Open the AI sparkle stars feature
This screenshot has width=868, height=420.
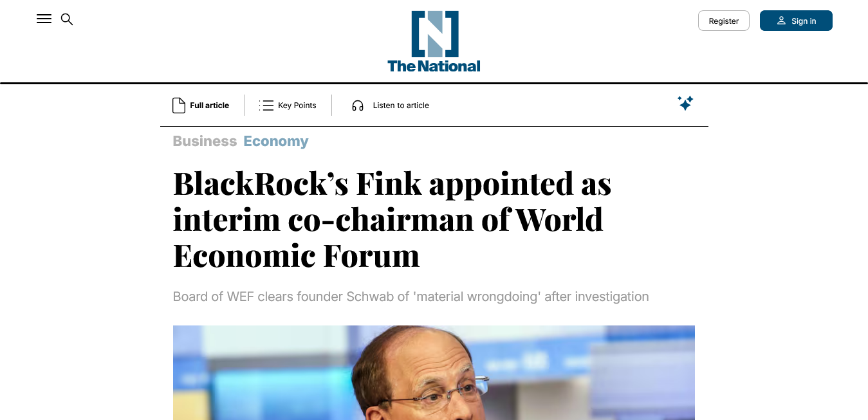coord(685,103)
